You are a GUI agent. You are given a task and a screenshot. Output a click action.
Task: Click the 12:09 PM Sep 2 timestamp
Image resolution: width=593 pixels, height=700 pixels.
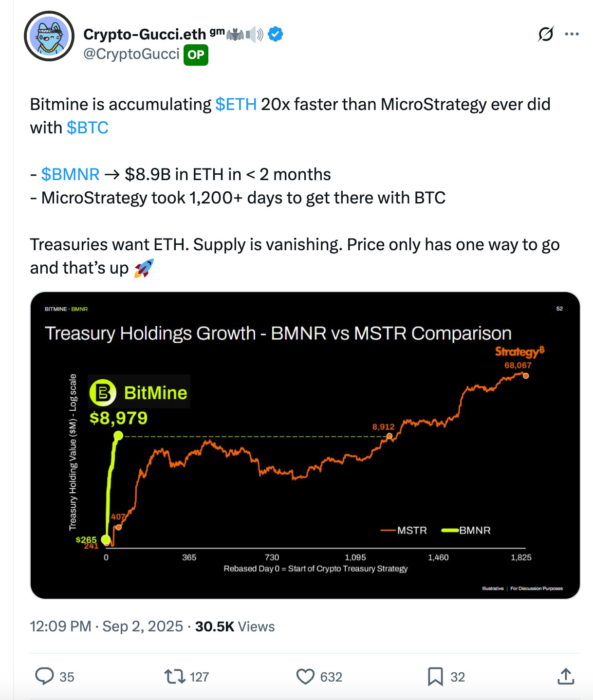tap(106, 626)
